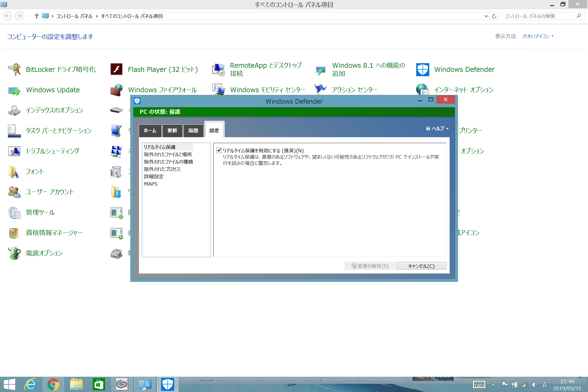The width and height of the screenshot is (588, 392).
Task: Select 除外されたプロセス in settings list
Action: point(162,169)
